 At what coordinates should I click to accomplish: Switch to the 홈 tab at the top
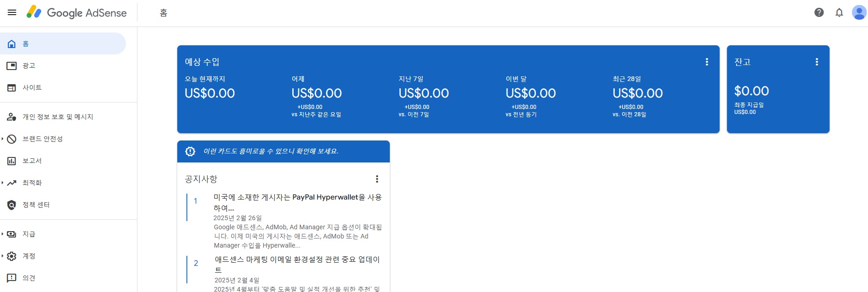(163, 13)
